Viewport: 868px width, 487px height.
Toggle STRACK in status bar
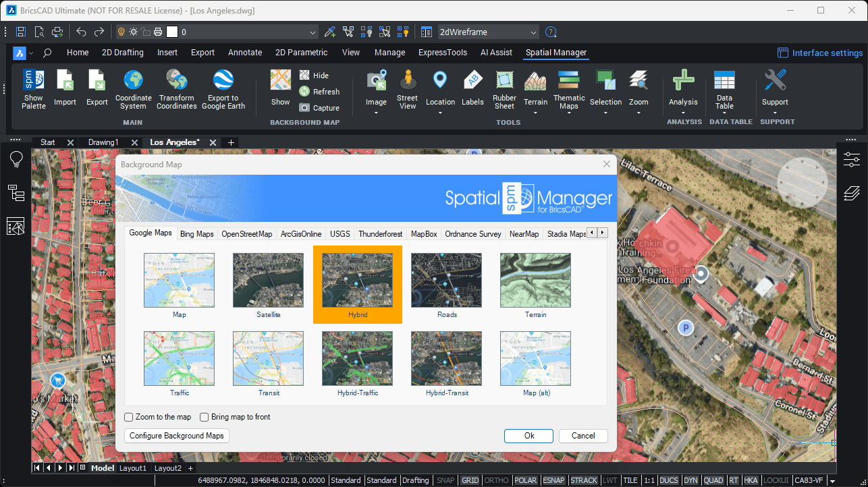point(584,480)
